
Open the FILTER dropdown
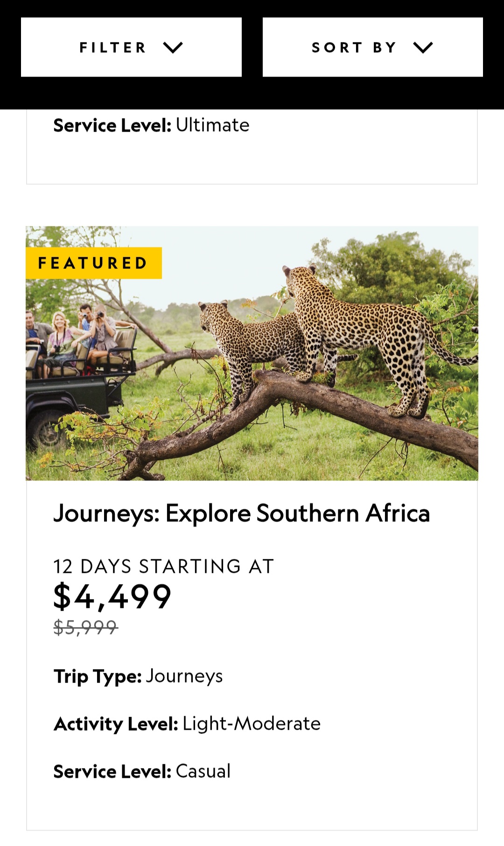131,47
